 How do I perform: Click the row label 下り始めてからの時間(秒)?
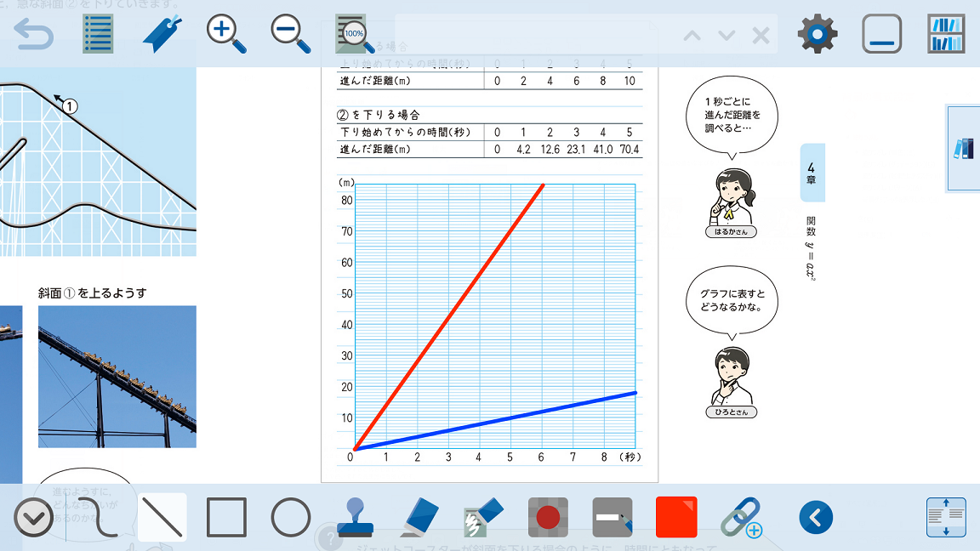coord(405,133)
